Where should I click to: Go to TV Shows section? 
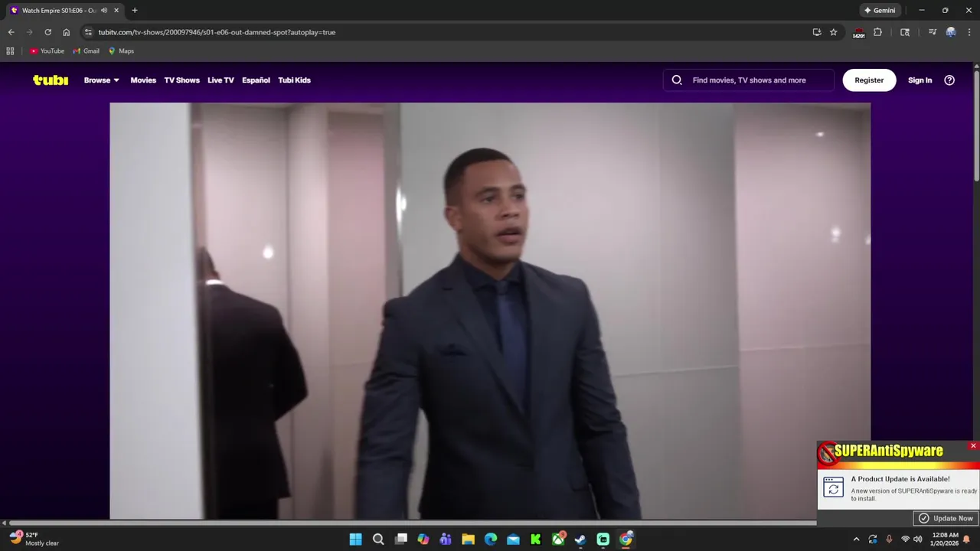[x=181, y=80]
